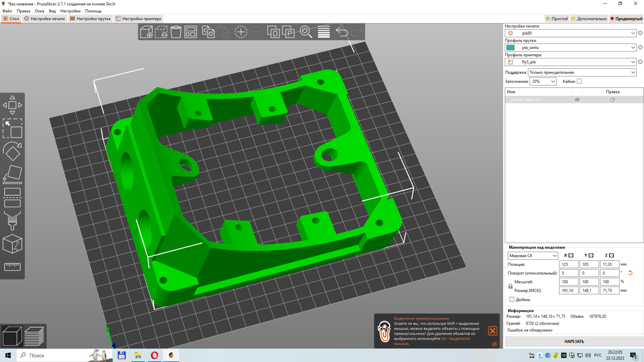The width and height of the screenshot is (644, 362).
Task: Open Заполнение infill 20% dropdown
Action: point(543,81)
